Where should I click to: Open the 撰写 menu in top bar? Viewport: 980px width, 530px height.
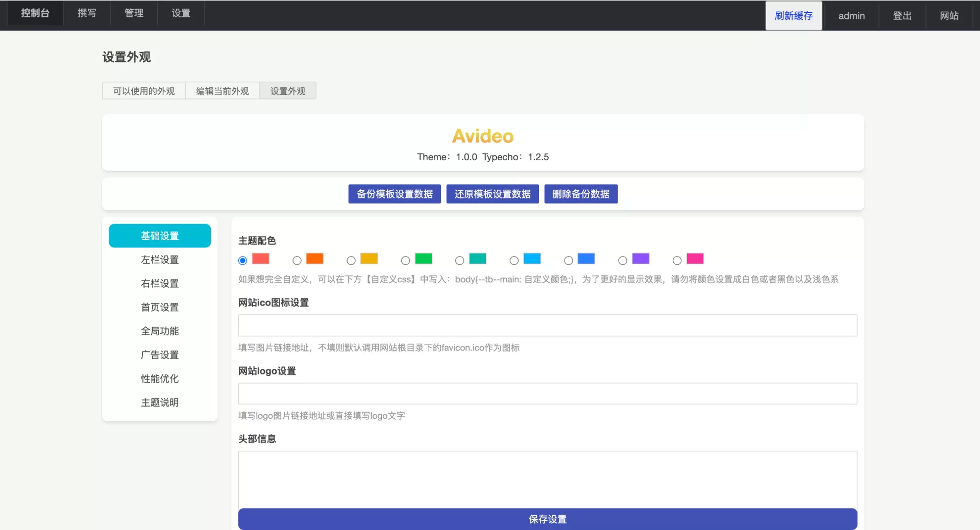[x=87, y=13]
